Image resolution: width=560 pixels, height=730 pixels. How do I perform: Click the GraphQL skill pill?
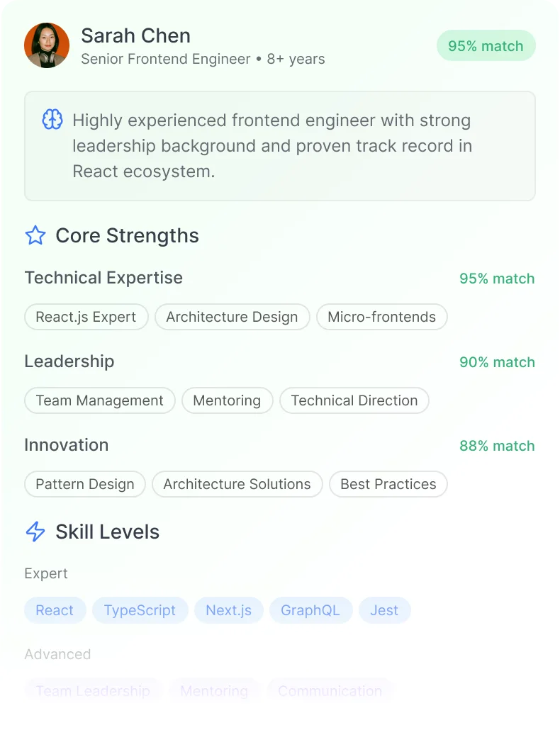[310, 610]
